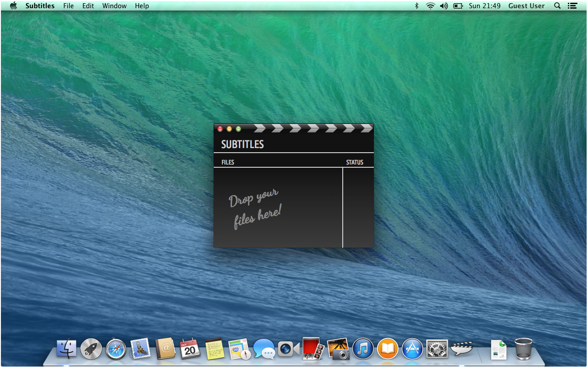Image resolution: width=588 pixels, height=367 pixels.
Task: Click the 'Drop your files here!' area
Action: tap(255, 208)
